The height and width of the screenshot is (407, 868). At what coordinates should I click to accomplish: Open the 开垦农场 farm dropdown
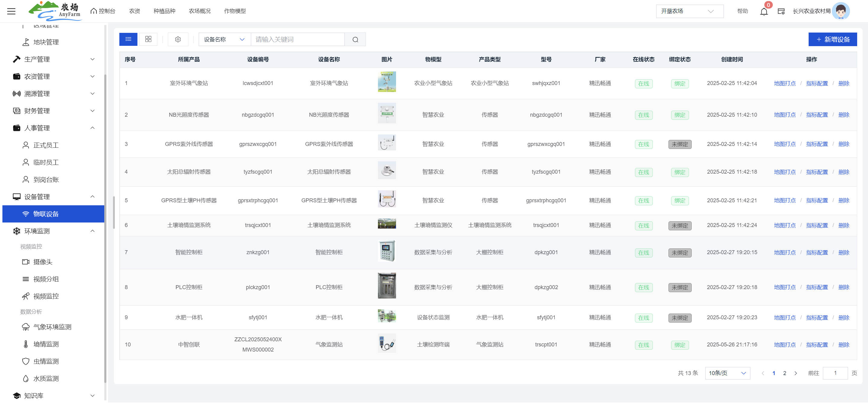(x=689, y=11)
